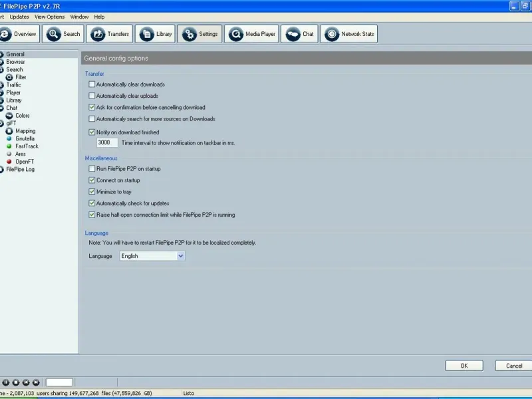Screen dimensions: 532x399
Task: Enable Run FilePipe P2P on startup
Action: coord(92,169)
